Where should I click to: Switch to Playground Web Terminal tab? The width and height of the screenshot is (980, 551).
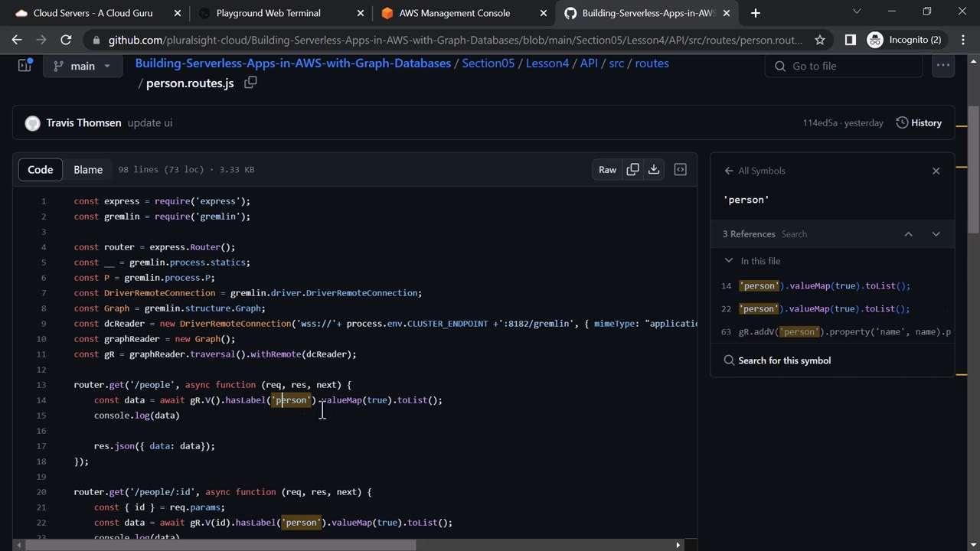(x=268, y=13)
